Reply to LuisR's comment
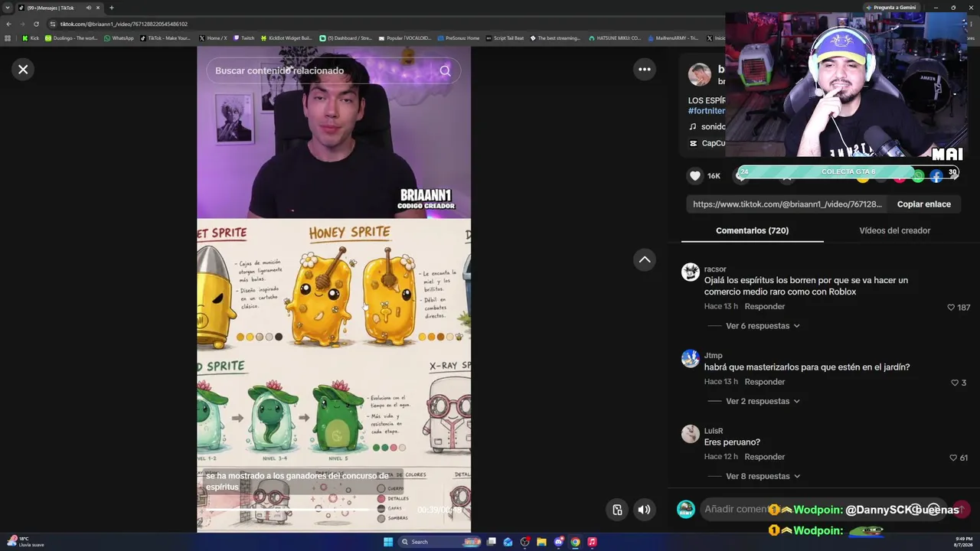The height and width of the screenshot is (551, 980). (x=764, y=457)
